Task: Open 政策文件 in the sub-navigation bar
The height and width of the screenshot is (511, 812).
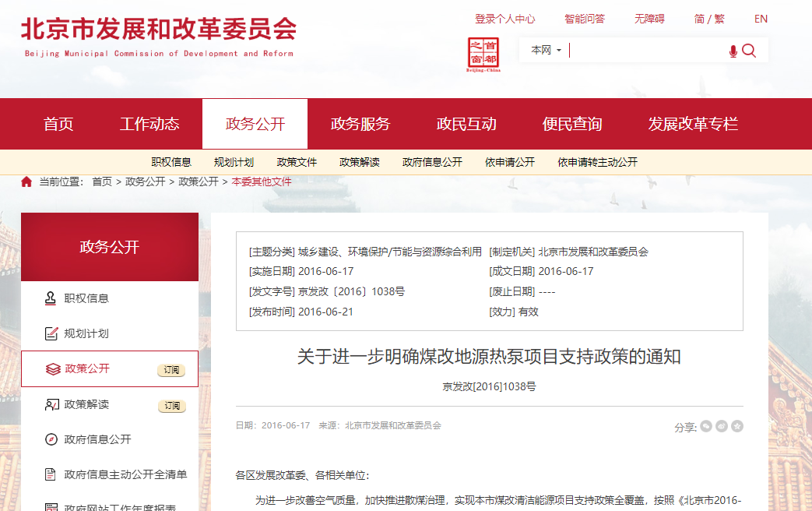Action: click(296, 162)
